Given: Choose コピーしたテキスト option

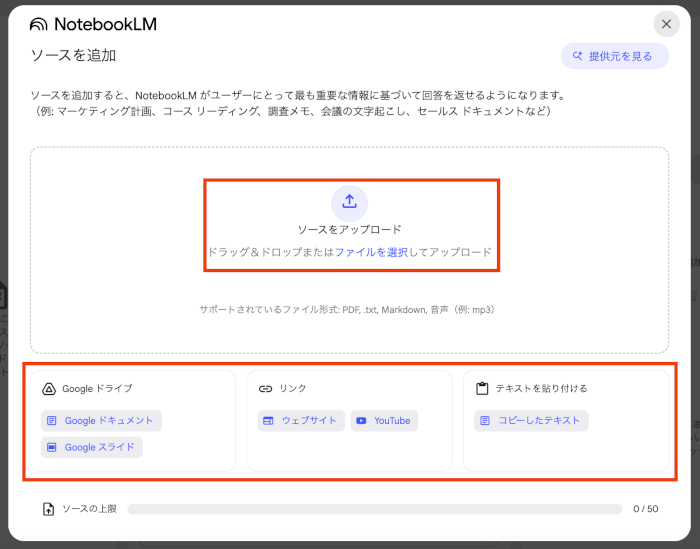Looking at the screenshot, I should pos(531,420).
